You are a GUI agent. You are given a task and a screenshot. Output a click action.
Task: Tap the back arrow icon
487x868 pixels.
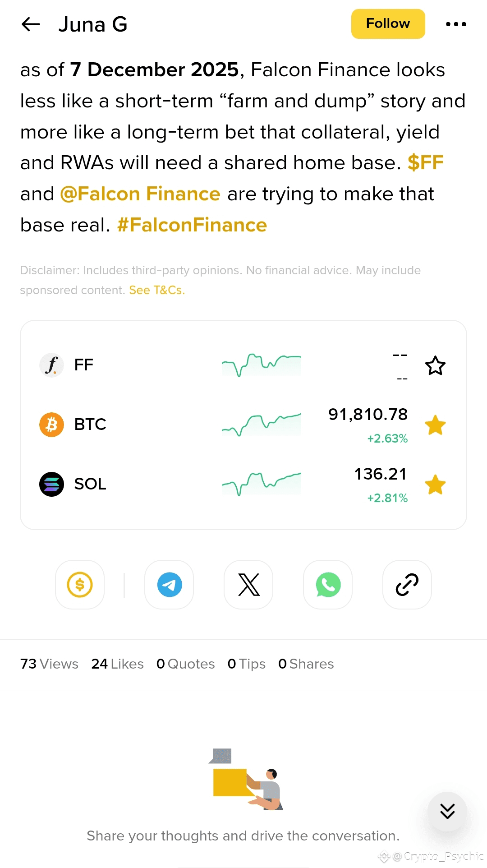(x=31, y=24)
